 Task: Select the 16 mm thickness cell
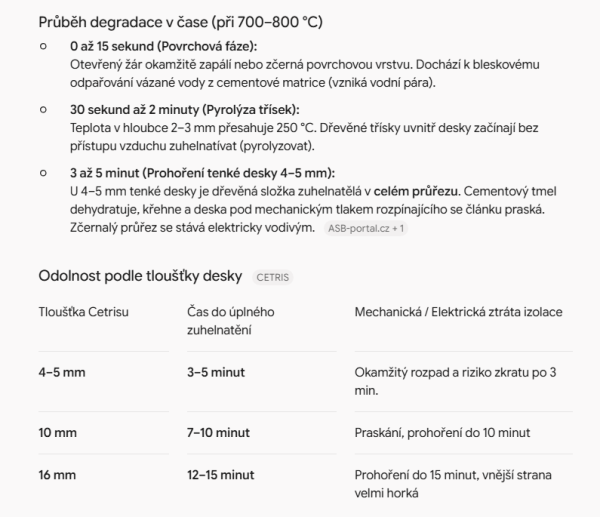57,475
